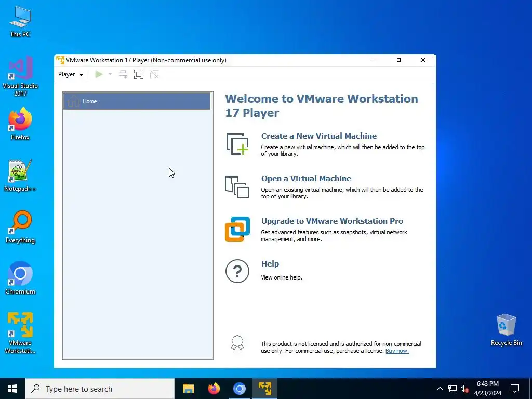This screenshot has height=399, width=532.
Task: Click Open a Virtual Machine heading
Action: 307,179
